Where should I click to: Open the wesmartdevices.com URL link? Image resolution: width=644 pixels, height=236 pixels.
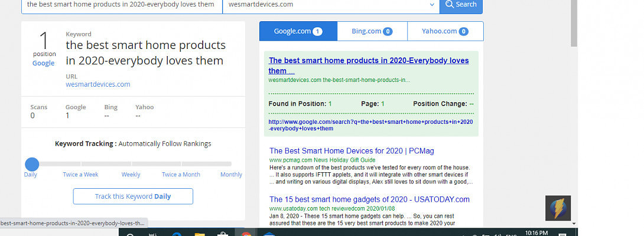point(97,84)
